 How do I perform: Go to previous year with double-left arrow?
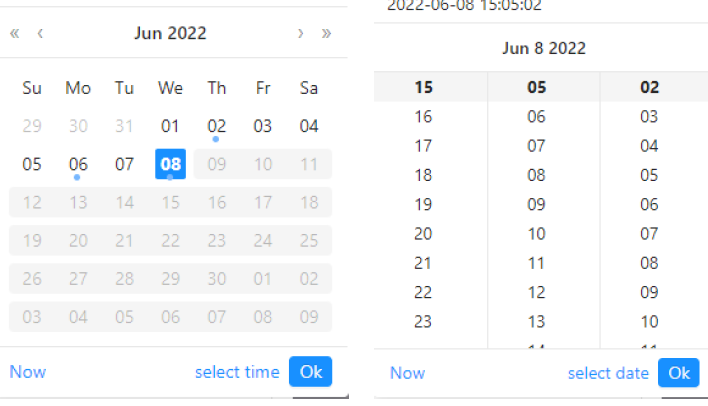[14, 33]
